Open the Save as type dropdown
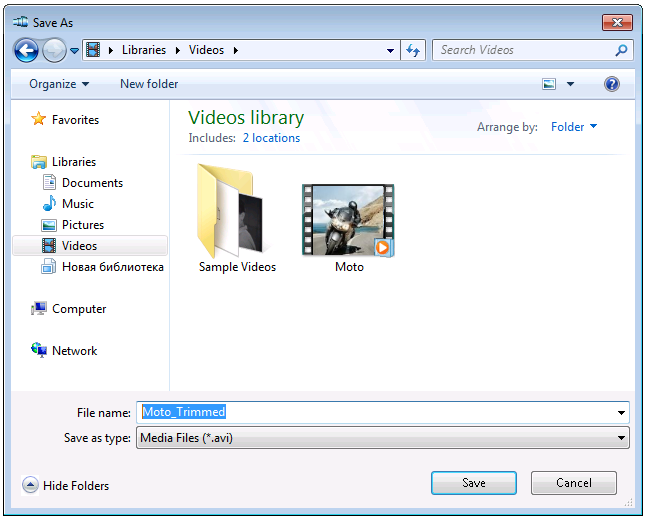Image resolution: width=645 pixels, height=520 pixels. (x=383, y=438)
